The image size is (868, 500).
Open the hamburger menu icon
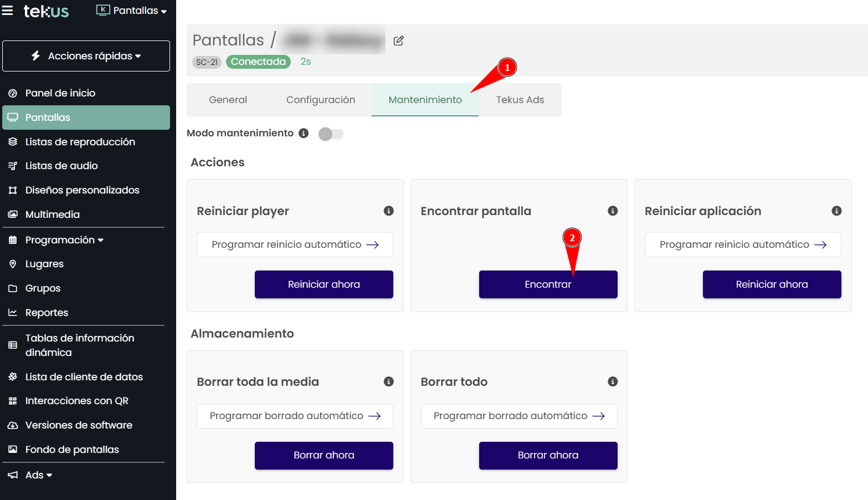point(8,10)
